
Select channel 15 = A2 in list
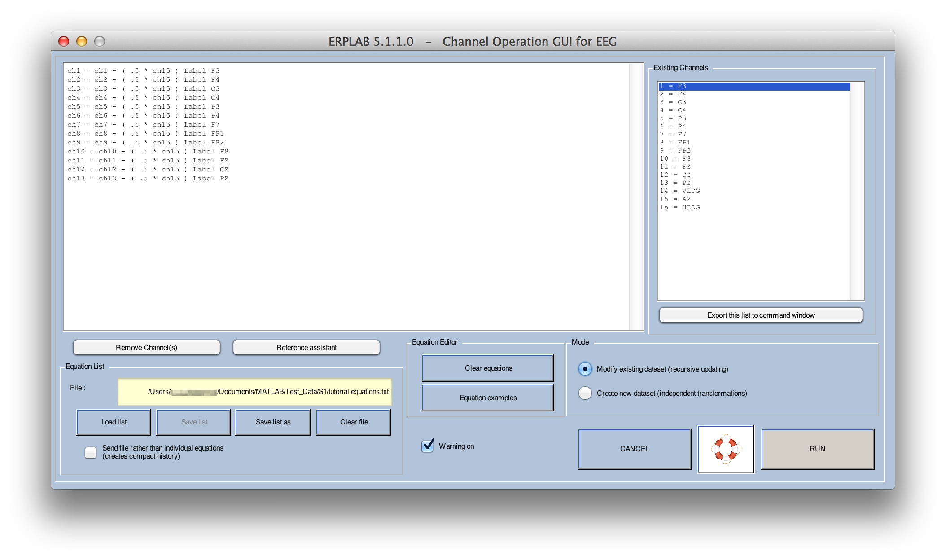click(754, 199)
